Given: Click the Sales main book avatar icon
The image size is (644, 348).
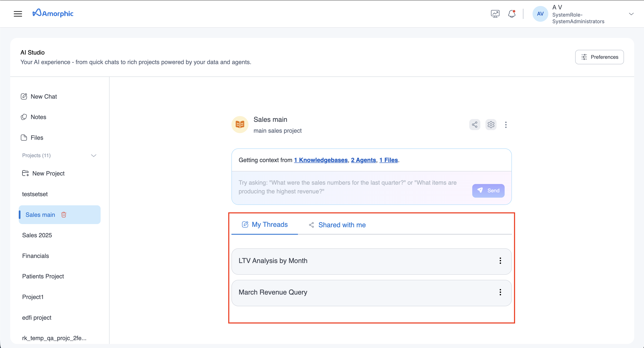Looking at the screenshot, I should click(x=240, y=124).
